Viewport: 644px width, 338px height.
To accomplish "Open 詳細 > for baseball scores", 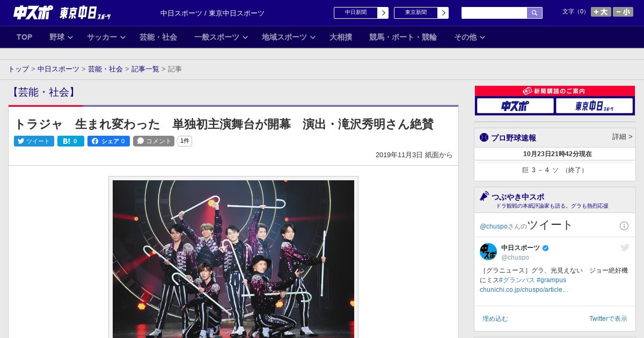I will pos(623,137).
